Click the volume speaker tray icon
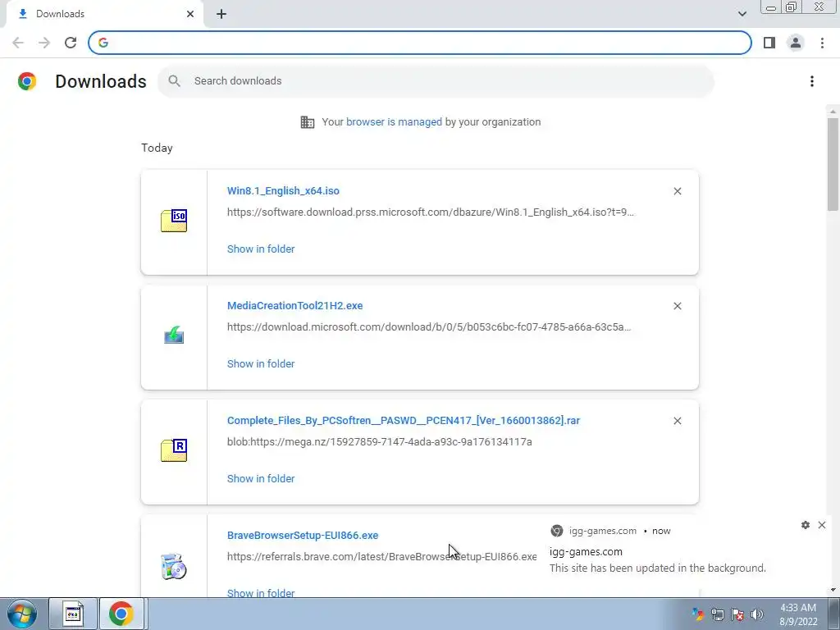Viewport: 840px width, 630px height. tap(757, 614)
